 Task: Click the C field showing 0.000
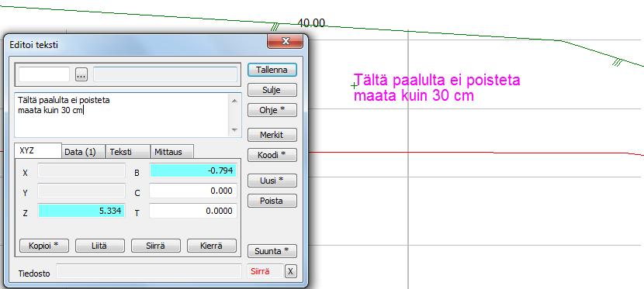pyautogui.click(x=193, y=191)
